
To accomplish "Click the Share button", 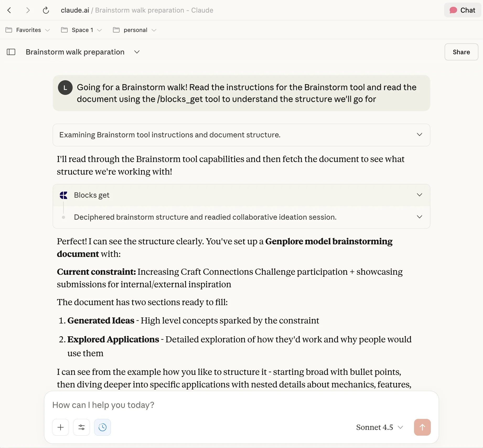I will click(x=461, y=52).
